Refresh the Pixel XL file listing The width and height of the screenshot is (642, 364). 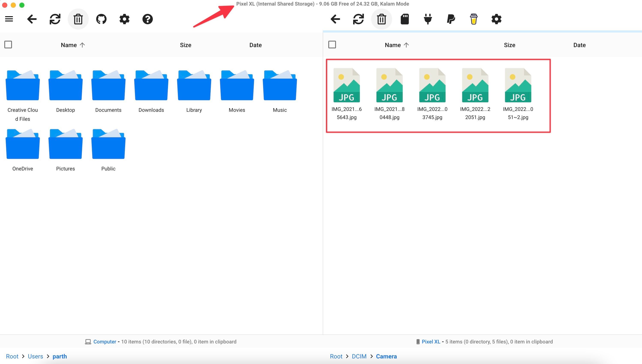point(358,19)
